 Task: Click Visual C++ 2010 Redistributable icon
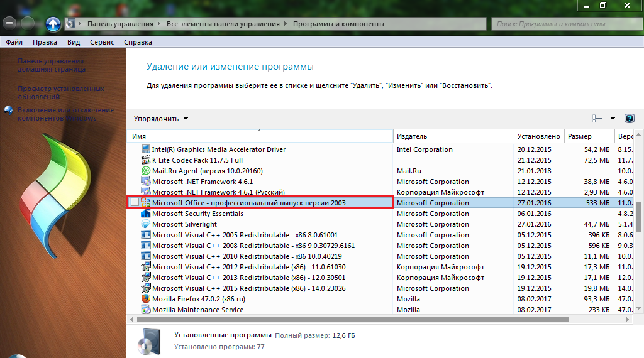[x=145, y=256]
